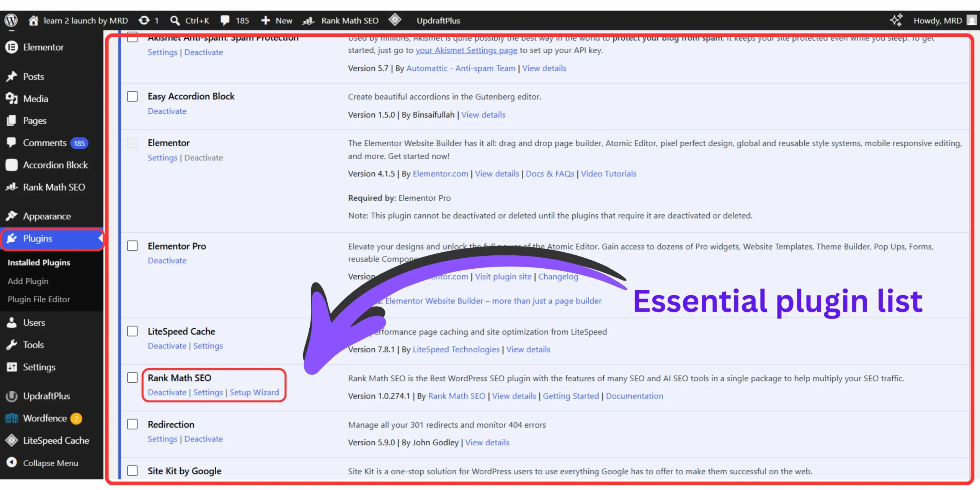Open Binsaifullah plugin View details
This screenshot has width=980, height=490.
483,115
